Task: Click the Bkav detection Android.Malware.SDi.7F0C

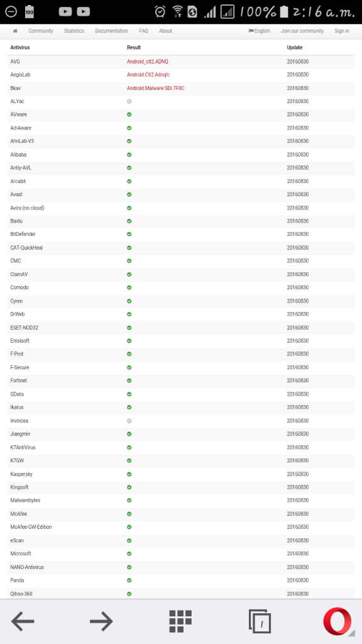Action: click(156, 88)
